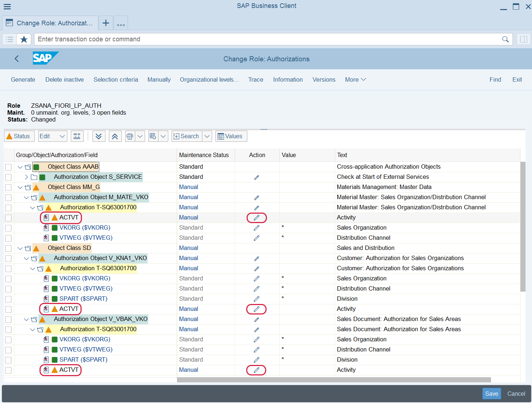532x403 pixels.
Task: Click the transaction code input field
Action: 273,39
